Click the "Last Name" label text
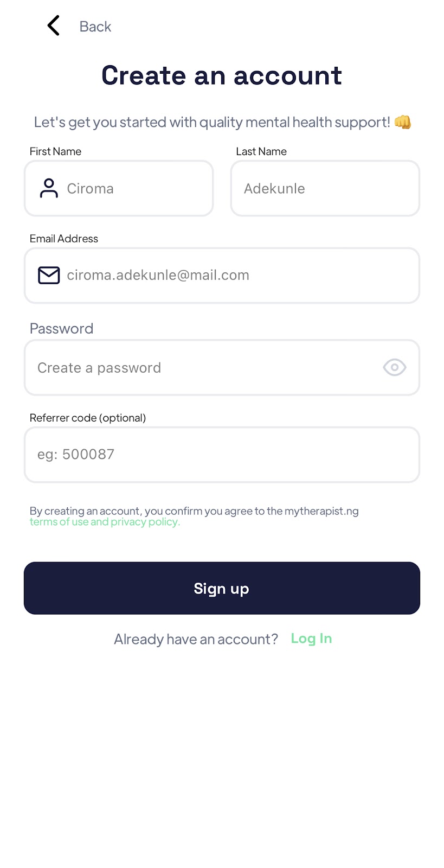This screenshot has width=444, height=868. pos(261,151)
